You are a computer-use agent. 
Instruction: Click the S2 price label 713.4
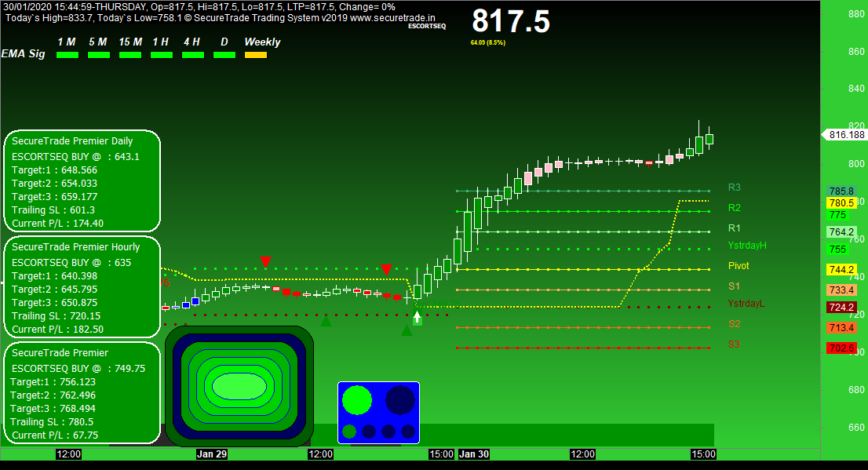[x=841, y=328]
